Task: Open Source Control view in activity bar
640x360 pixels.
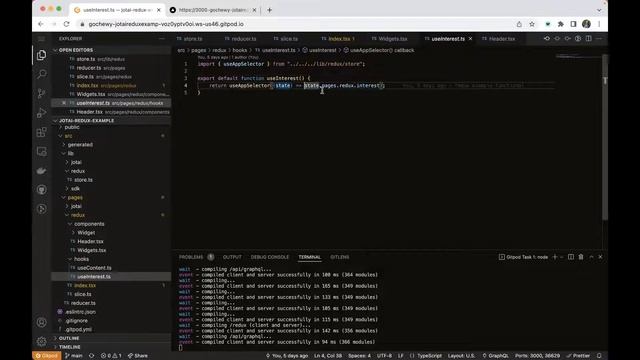Action: point(41,93)
